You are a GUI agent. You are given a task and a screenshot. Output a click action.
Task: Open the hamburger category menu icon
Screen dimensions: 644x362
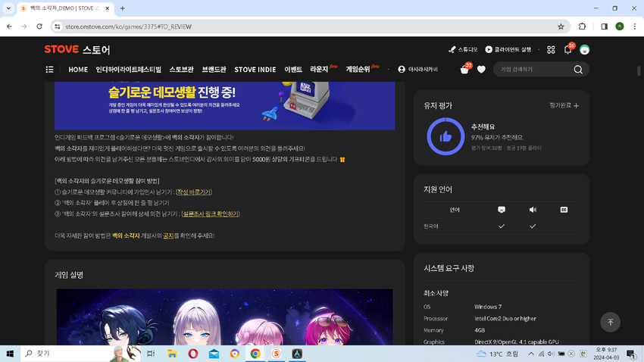[x=50, y=70]
